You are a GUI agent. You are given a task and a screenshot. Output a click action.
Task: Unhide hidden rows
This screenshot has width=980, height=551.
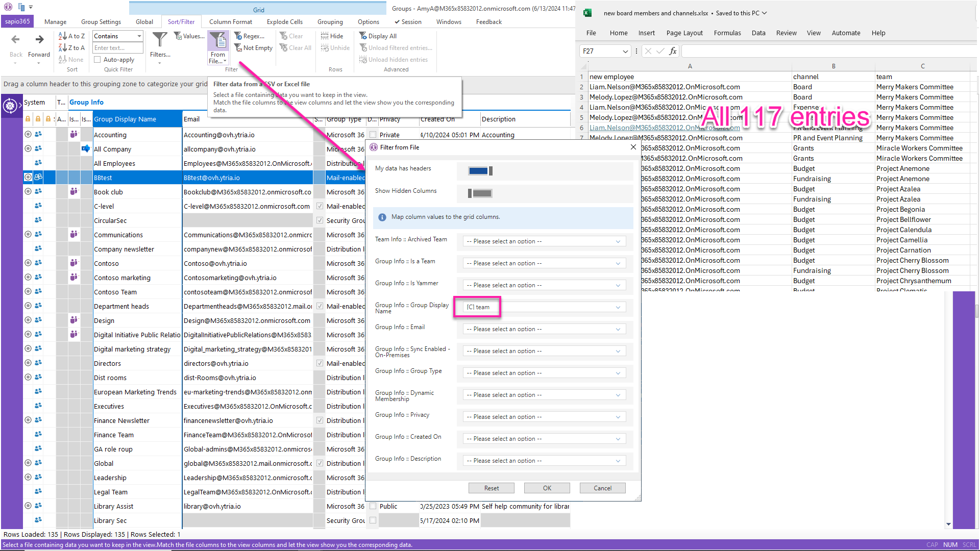click(335, 48)
